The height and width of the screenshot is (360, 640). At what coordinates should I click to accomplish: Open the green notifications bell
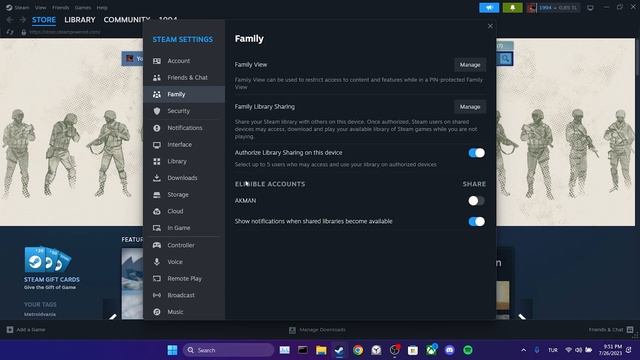[x=512, y=8]
